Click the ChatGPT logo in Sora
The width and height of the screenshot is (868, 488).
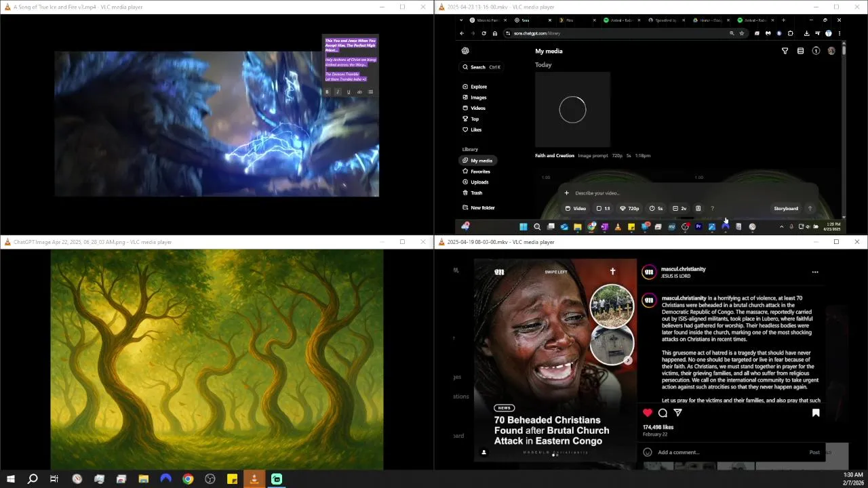[465, 51]
